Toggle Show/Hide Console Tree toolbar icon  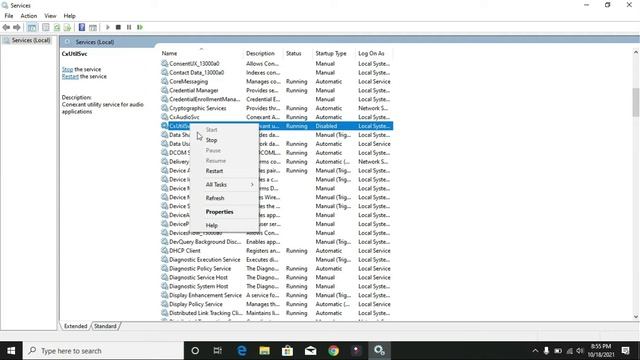pos(32,27)
